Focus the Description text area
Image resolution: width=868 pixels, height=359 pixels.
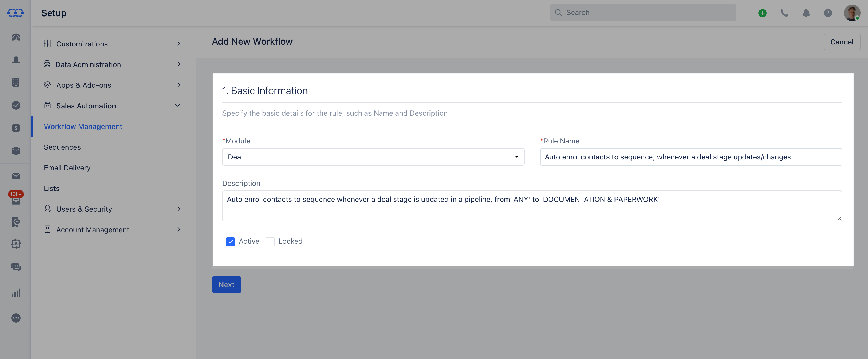(532, 206)
